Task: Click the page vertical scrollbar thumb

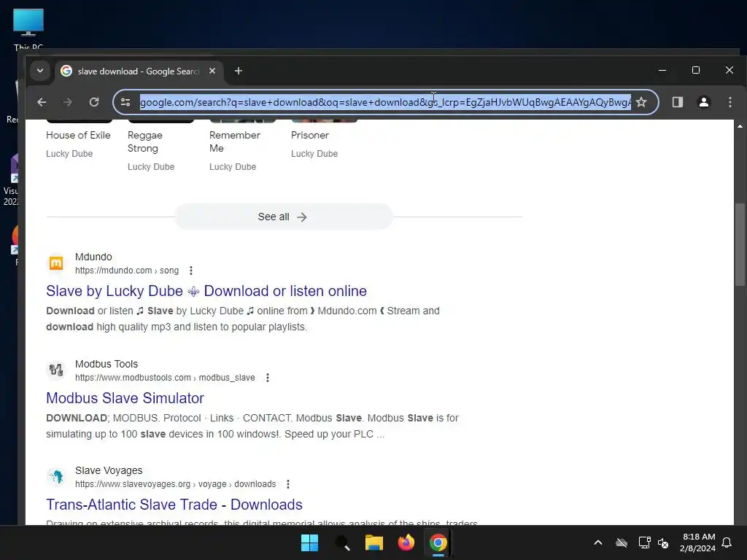Action: click(740, 245)
